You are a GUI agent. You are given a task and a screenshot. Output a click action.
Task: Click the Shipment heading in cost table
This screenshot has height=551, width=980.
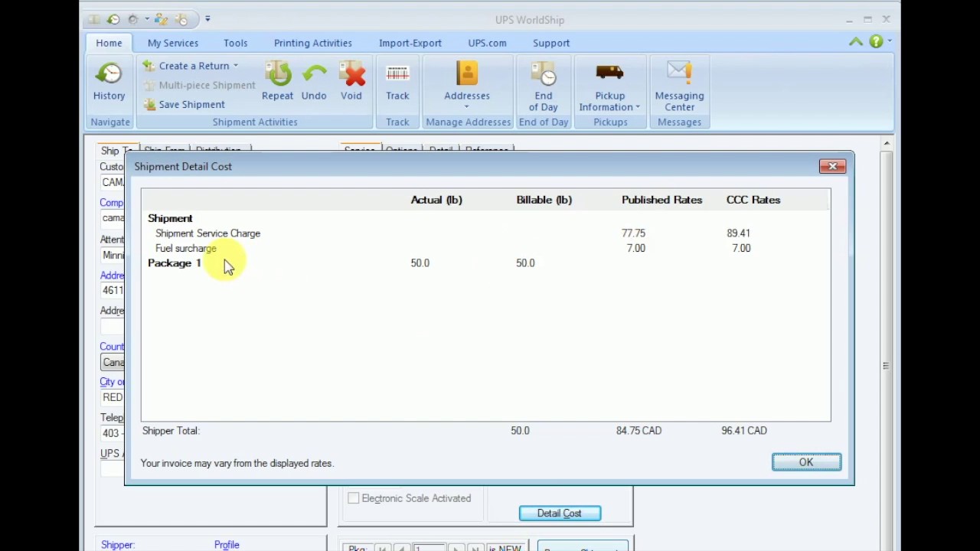[x=170, y=218]
